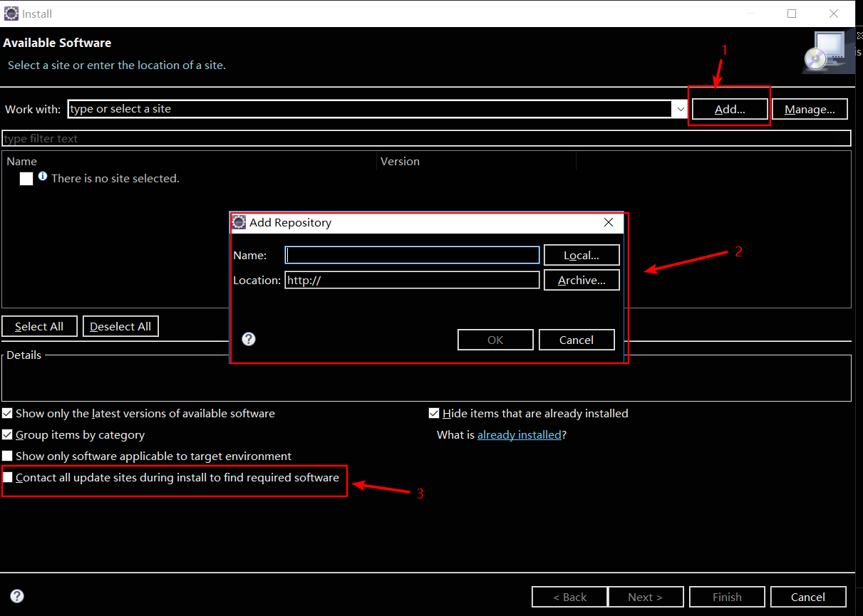Click OK in Add Repository dialog
863x616 pixels.
[x=495, y=340]
